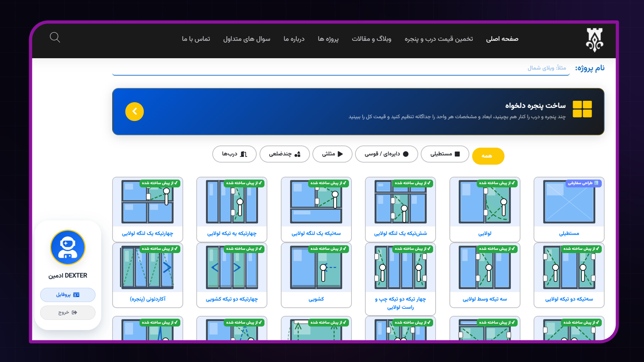Filter by درب‌ها category
Screen dimensions: 644x362
(x=234, y=154)
